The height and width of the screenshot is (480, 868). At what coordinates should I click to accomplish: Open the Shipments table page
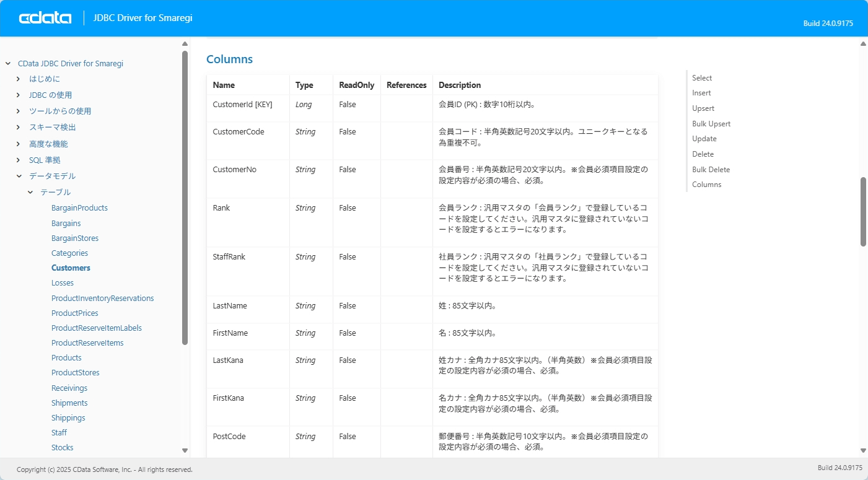[69, 403]
